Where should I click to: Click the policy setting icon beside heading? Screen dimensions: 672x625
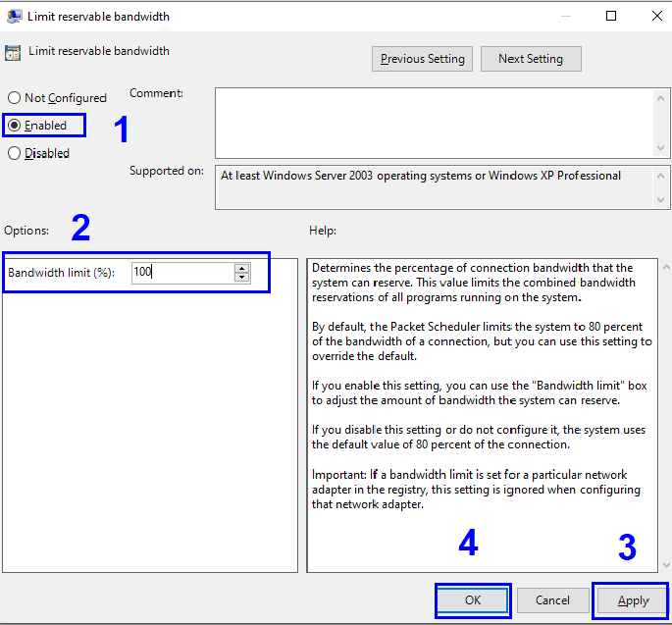13,53
